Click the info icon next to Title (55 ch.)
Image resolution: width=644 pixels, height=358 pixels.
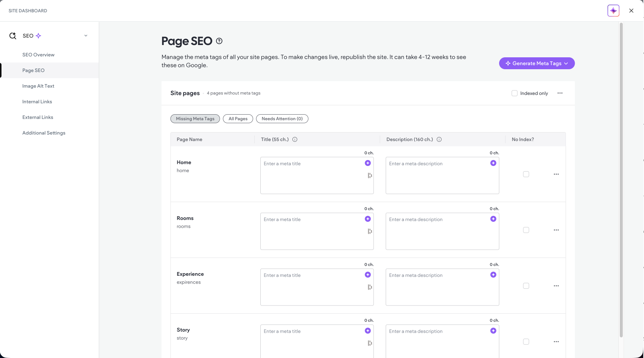295,139
